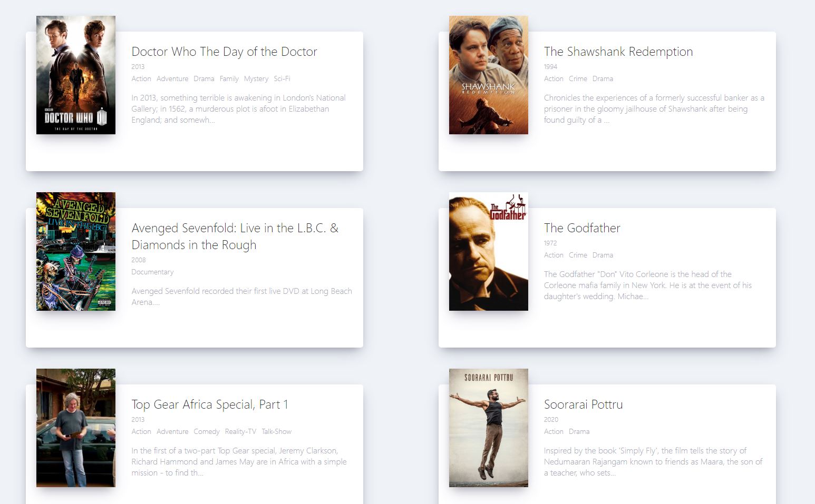Select the Action tag on Top Gear card
This screenshot has width=815, height=504.
point(141,431)
